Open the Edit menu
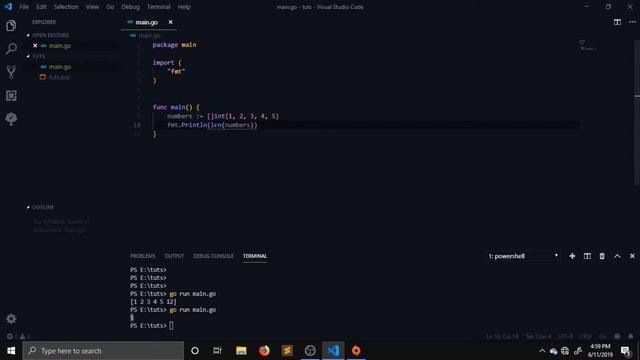This screenshot has width=640, height=360. coord(41,7)
